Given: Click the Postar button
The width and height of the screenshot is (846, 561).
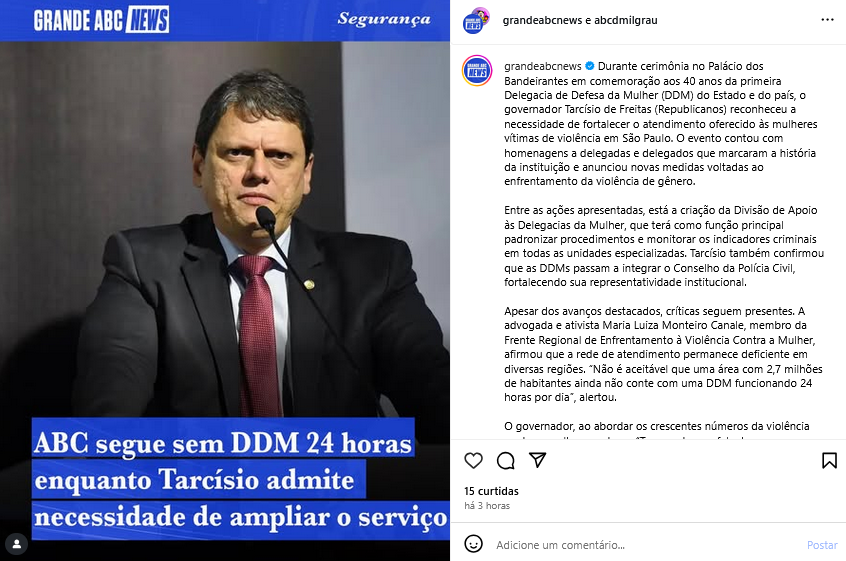Looking at the screenshot, I should pos(822,545).
